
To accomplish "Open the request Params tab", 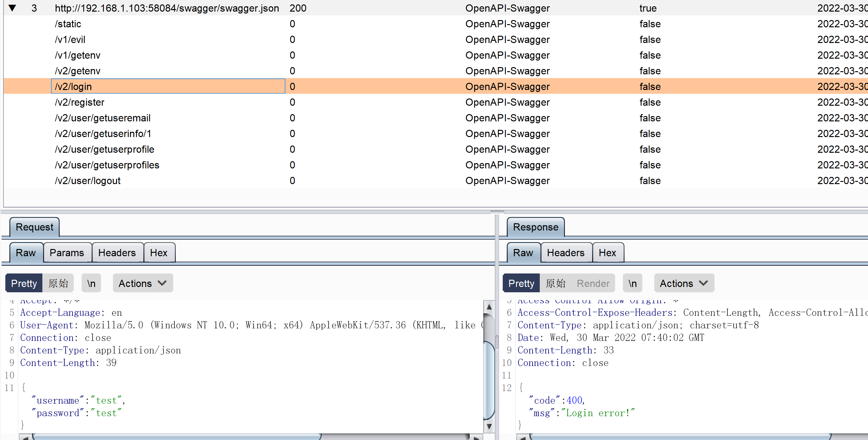I will (67, 252).
